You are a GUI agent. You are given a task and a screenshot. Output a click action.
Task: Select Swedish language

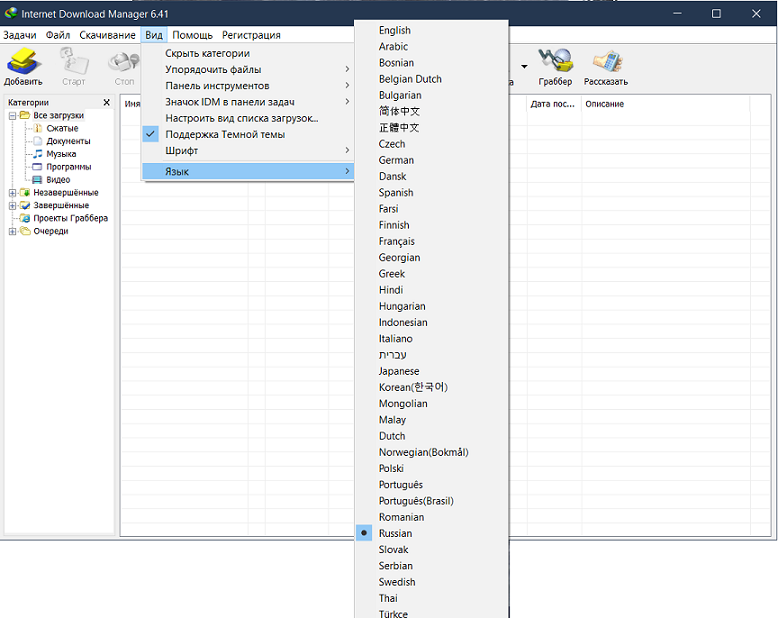click(432, 582)
